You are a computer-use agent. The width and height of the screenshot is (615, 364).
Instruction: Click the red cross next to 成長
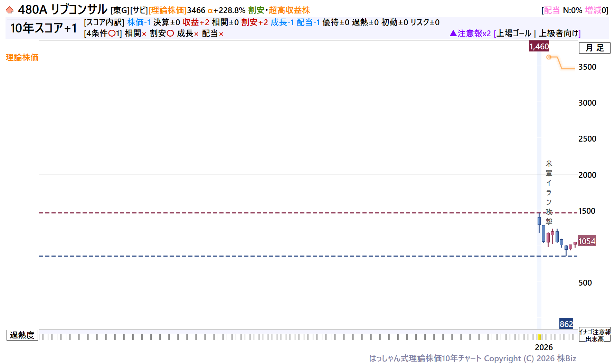[196, 34]
